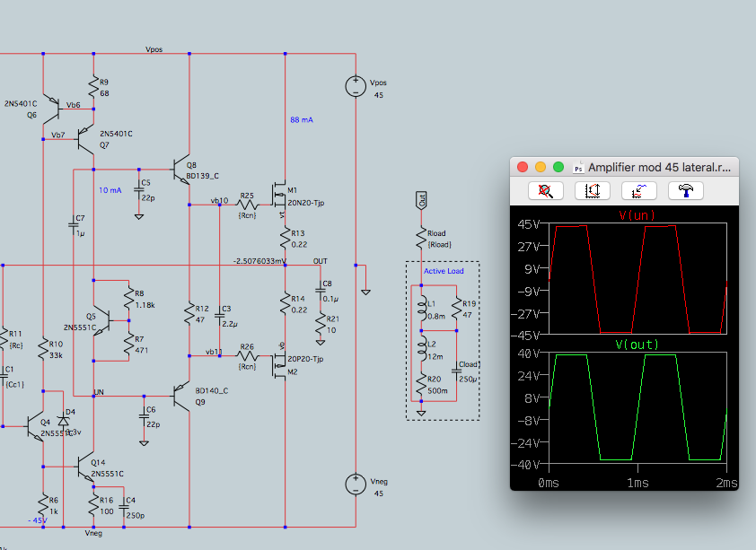This screenshot has width=756, height=550.
Task: Click the Active Load label text
Action: tap(444, 271)
